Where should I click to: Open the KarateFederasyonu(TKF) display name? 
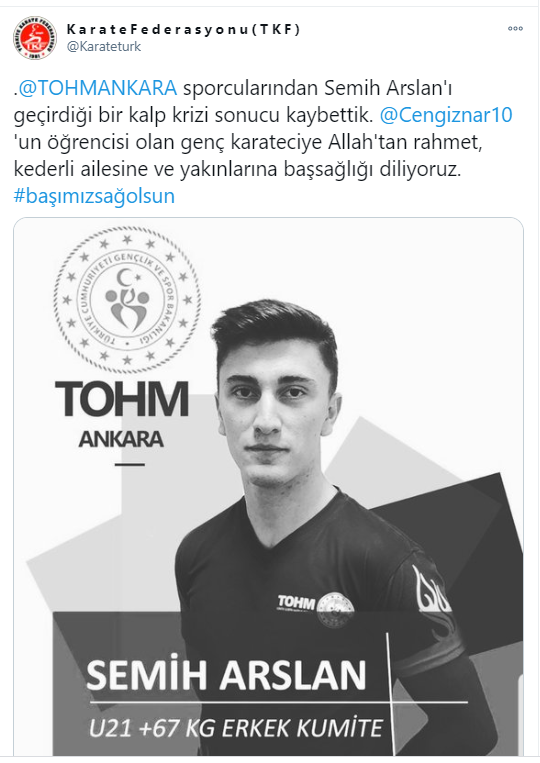pos(183,29)
